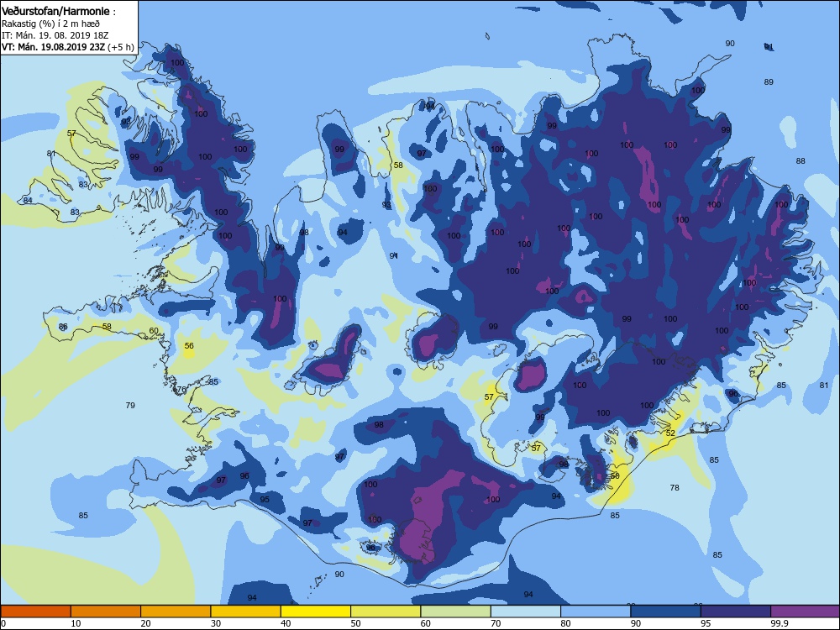
Task: Click the humidity value 95 on the map
Action: click(265, 499)
